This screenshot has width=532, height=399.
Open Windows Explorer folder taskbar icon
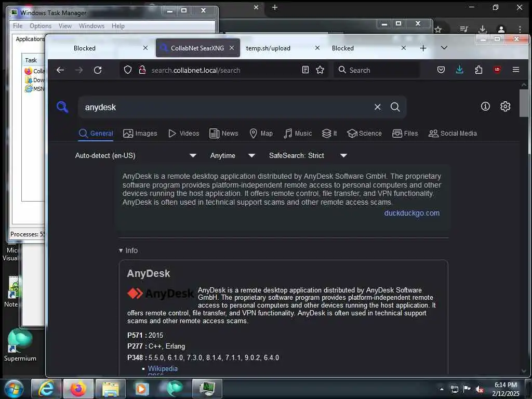pos(110,389)
